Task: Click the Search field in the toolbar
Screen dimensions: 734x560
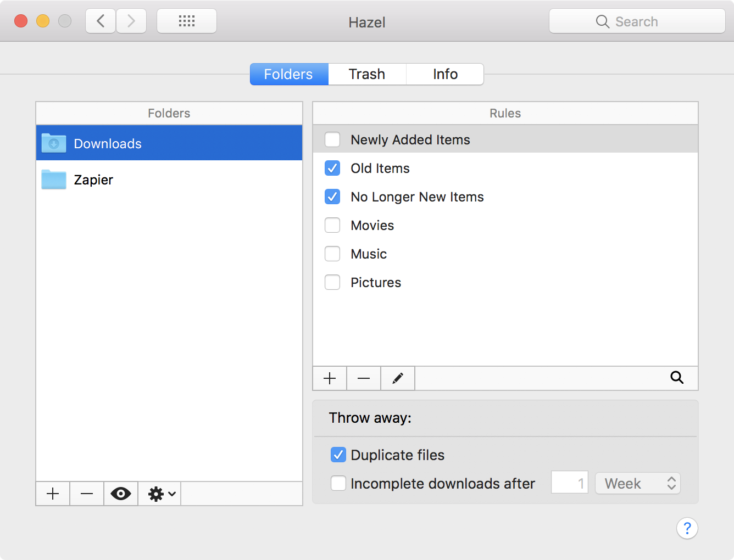Action: coord(636,21)
